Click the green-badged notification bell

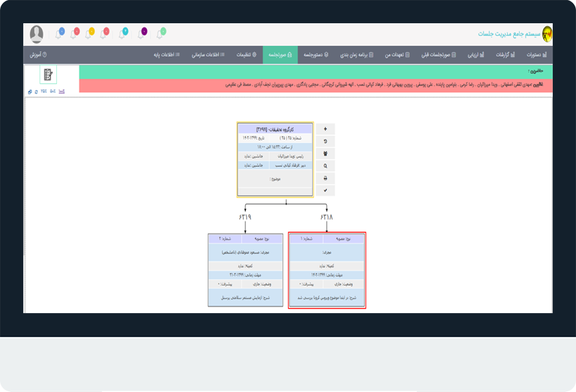click(x=161, y=33)
